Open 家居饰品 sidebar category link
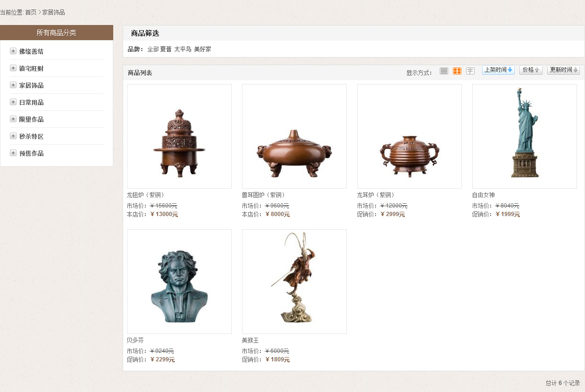The height and width of the screenshot is (392, 585). coord(31,85)
